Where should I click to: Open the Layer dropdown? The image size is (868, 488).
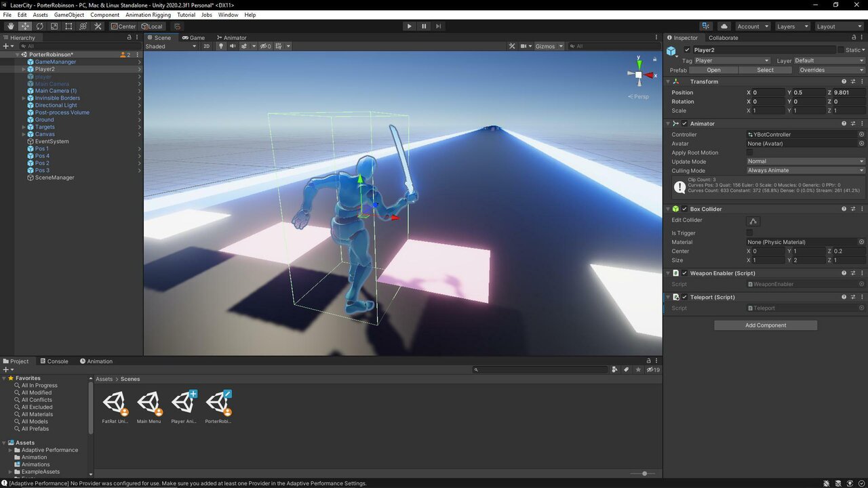pos(829,60)
